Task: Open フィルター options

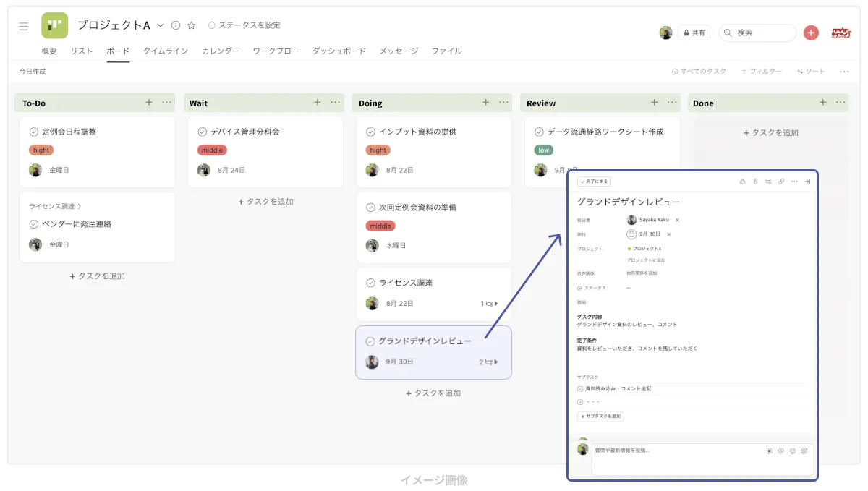Action: click(x=761, y=72)
